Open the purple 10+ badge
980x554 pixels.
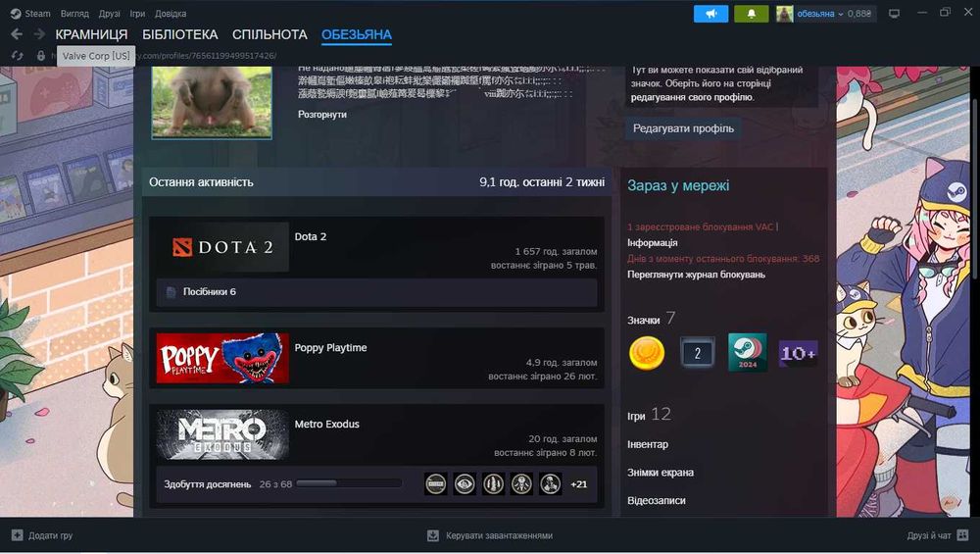pyautogui.click(x=798, y=353)
